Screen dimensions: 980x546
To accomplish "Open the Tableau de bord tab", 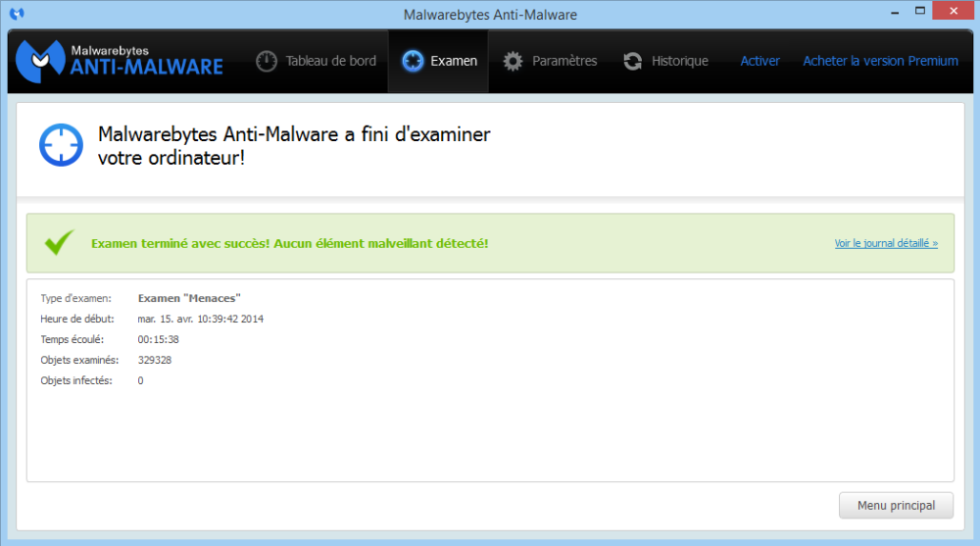I will tap(317, 62).
